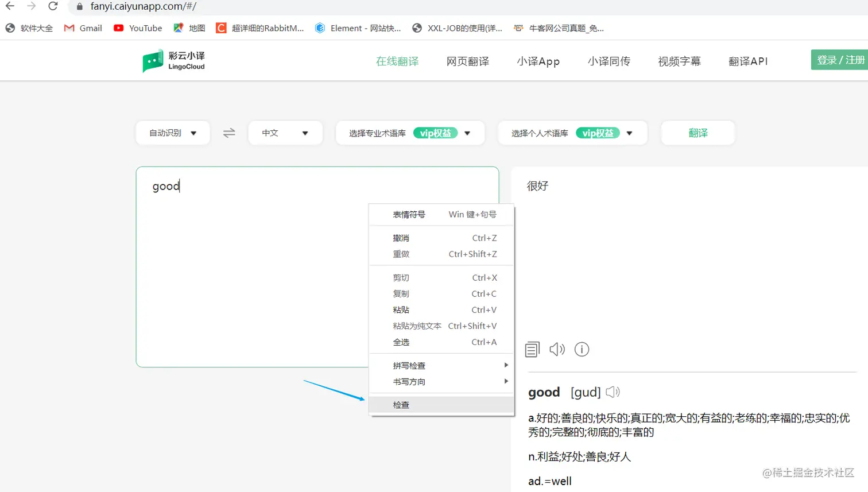Open the Element - 网站快... bookmark

pyautogui.click(x=358, y=28)
